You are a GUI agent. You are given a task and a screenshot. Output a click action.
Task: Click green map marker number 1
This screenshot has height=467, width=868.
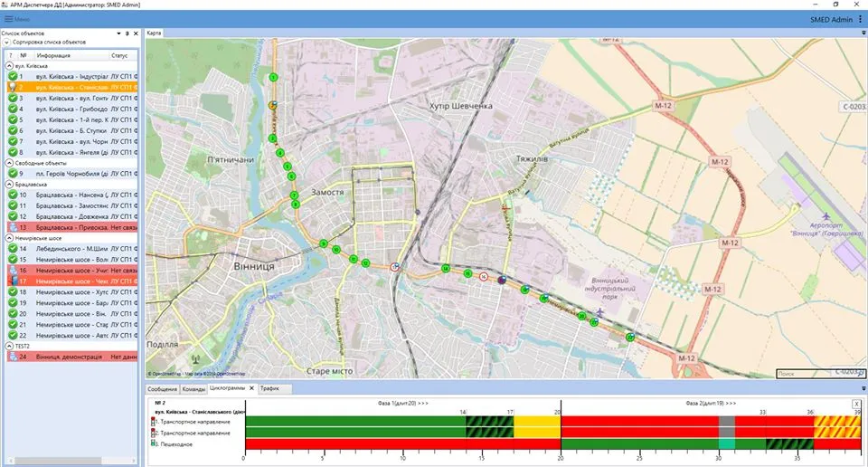click(273, 78)
